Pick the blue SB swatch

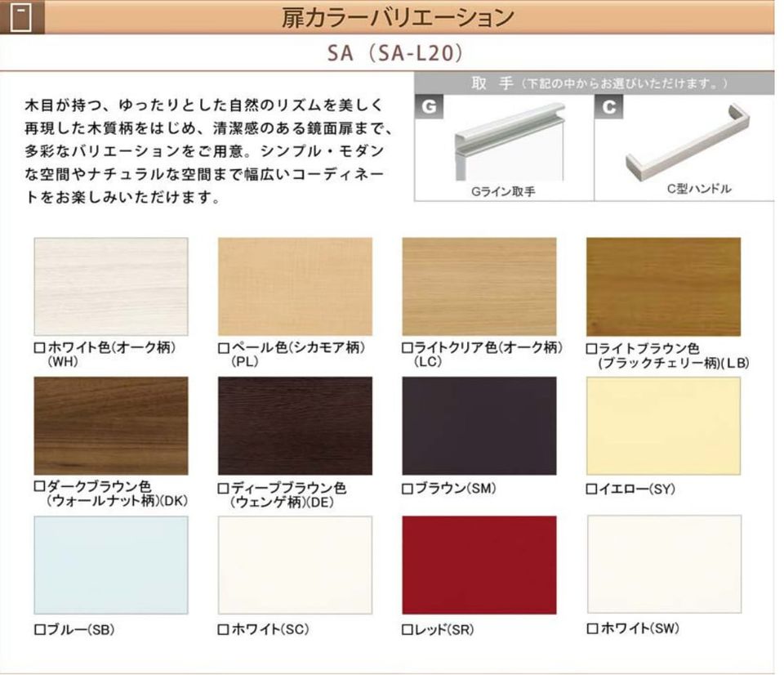(x=111, y=565)
